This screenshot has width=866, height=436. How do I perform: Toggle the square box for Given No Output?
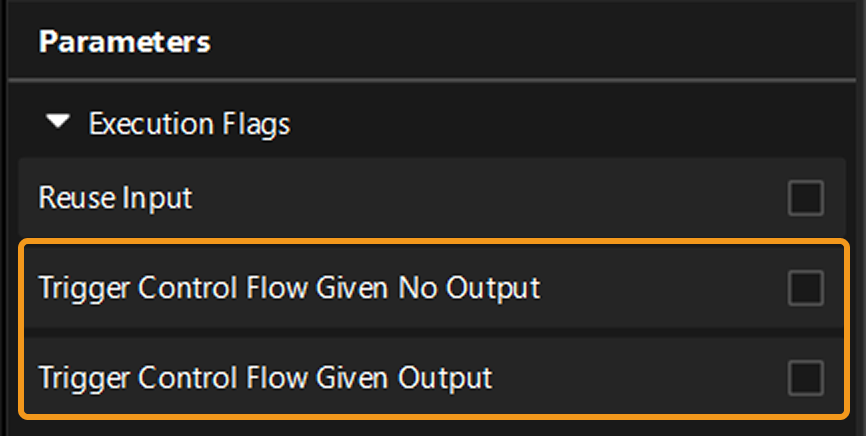pyautogui.click(x=805, y=289)
